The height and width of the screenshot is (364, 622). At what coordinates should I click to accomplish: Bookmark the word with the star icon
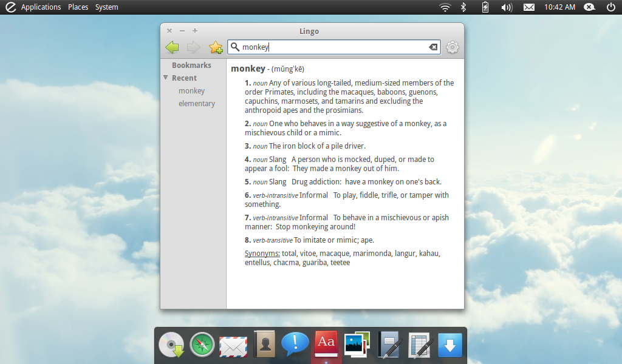(x=216, y=47)
